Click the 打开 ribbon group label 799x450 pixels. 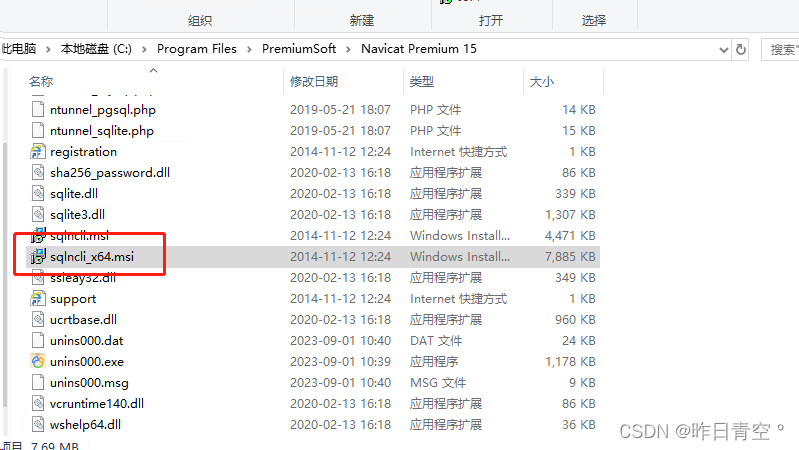click(491, 20)
